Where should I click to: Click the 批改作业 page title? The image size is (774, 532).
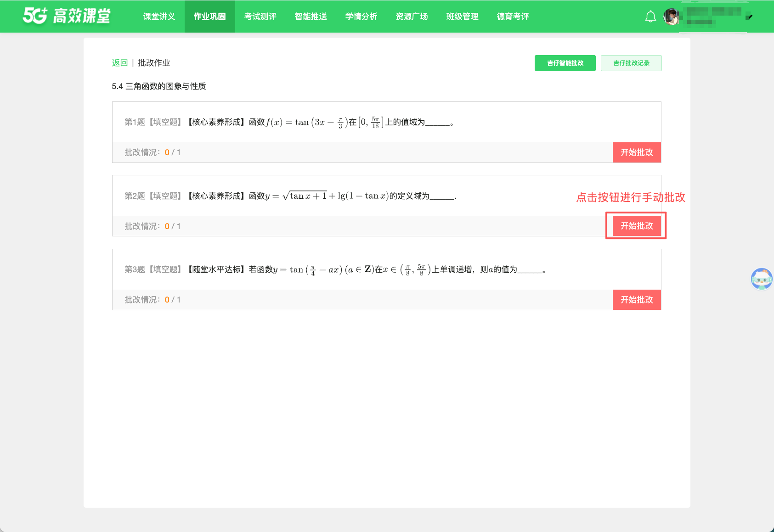pos(154,63)
